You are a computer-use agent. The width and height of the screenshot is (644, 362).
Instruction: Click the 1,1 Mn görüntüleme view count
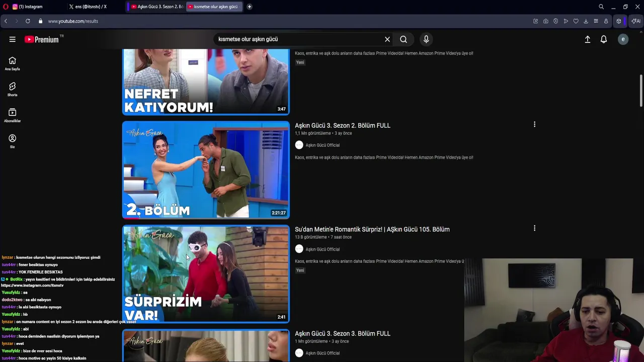coord(313,133)
